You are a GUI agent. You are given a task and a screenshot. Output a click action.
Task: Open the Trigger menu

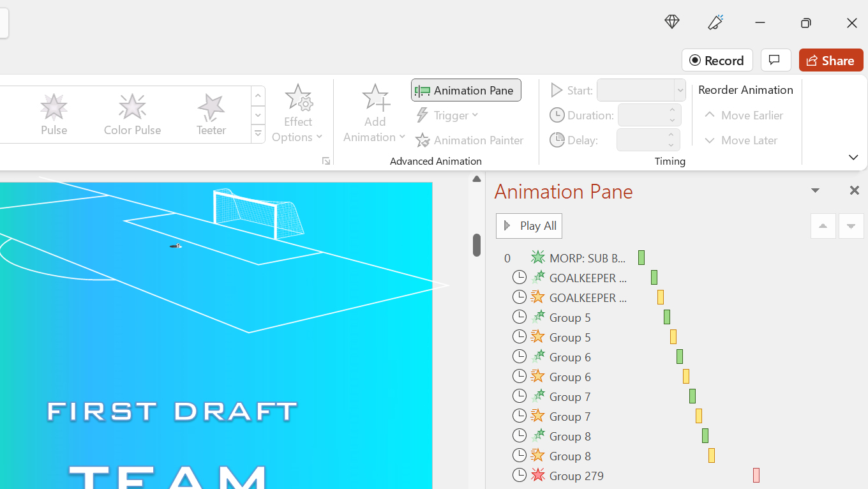tap(447, 115)
